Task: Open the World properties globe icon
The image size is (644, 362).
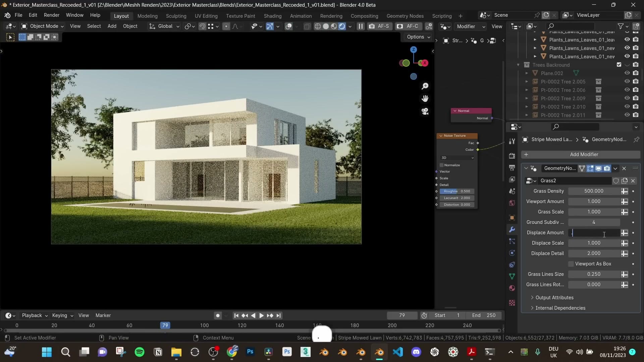Action: click(512, 203)
